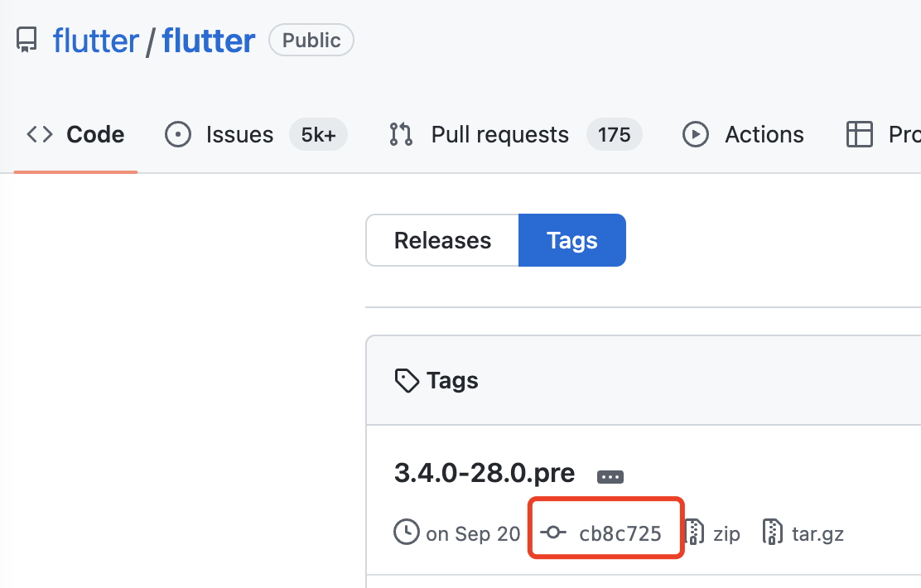This screenshot has height=588, width=921.
Task: Open the Pull requests tab
Action: tap(499, 134)
